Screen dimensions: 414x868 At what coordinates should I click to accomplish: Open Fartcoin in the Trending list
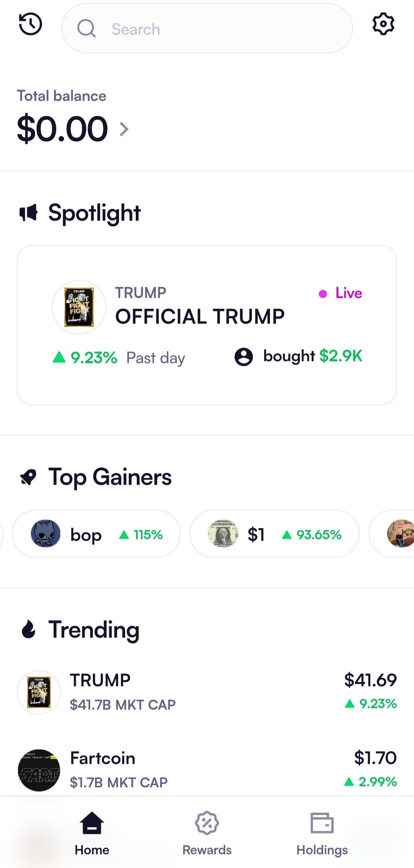(x=207, y=770)
